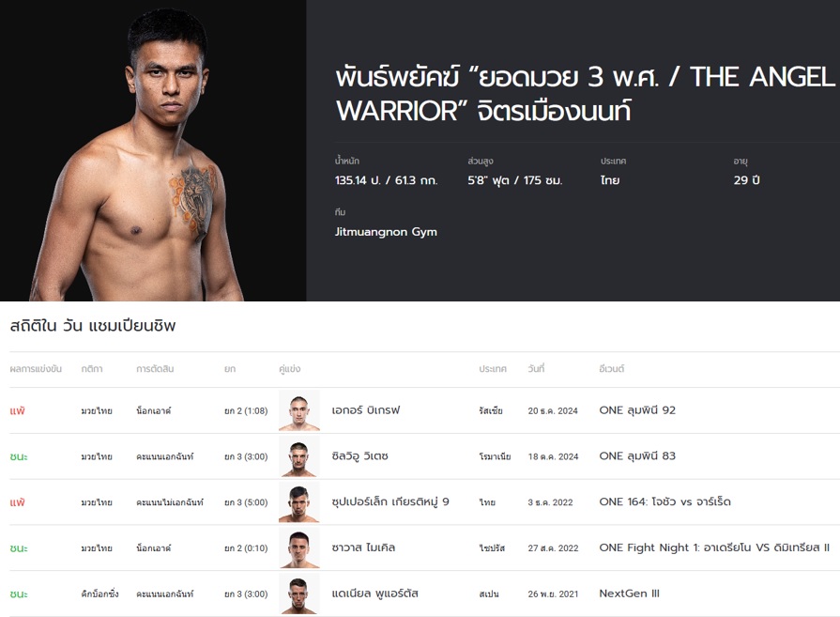Select ซุปเปอร์เล็ก เกียรติหมู่ 9 name link
Image resolution: width=840 pixels, height=617 pixels.
pos(390,501)
